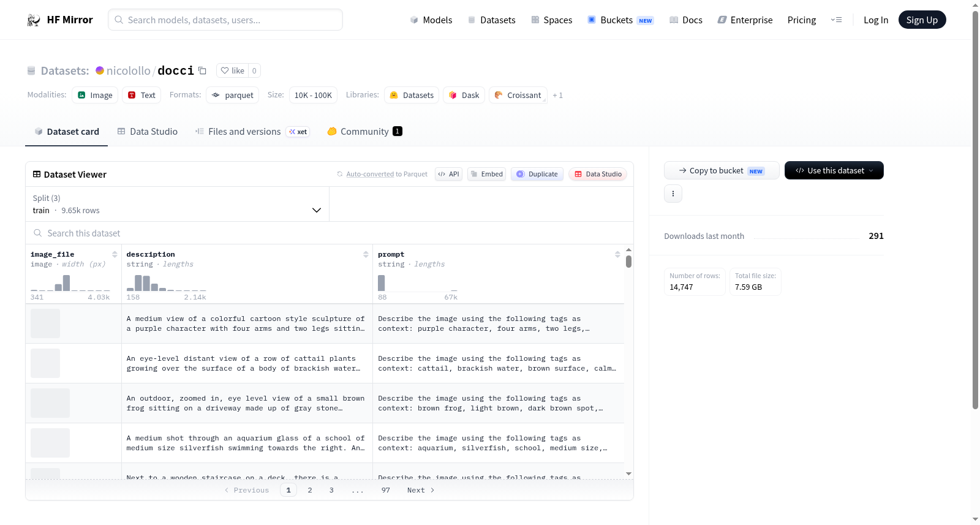Open Data Studio from viewer header

tap(598, 174)
